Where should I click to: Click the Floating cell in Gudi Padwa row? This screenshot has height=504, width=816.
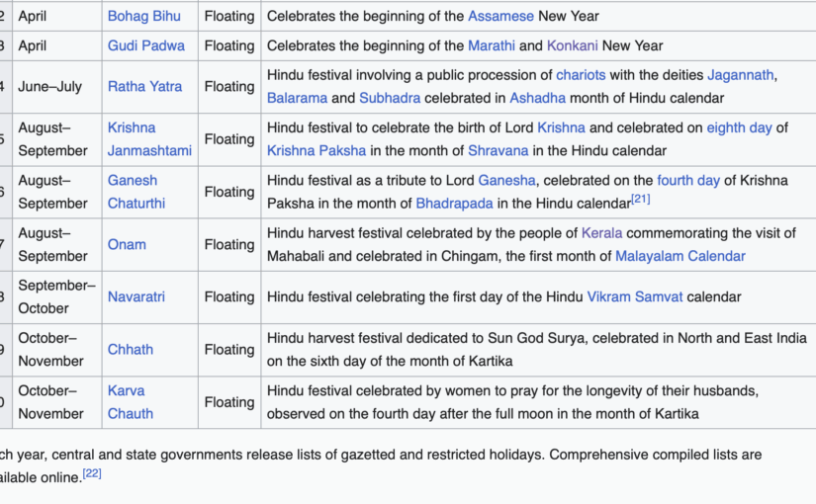(x=229, y=45)
